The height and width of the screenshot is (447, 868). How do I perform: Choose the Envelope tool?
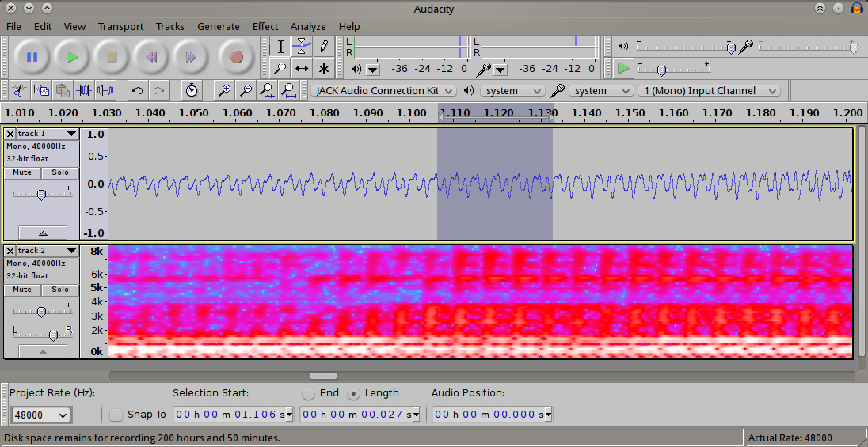pyautogui.click(x=302, y=47)
